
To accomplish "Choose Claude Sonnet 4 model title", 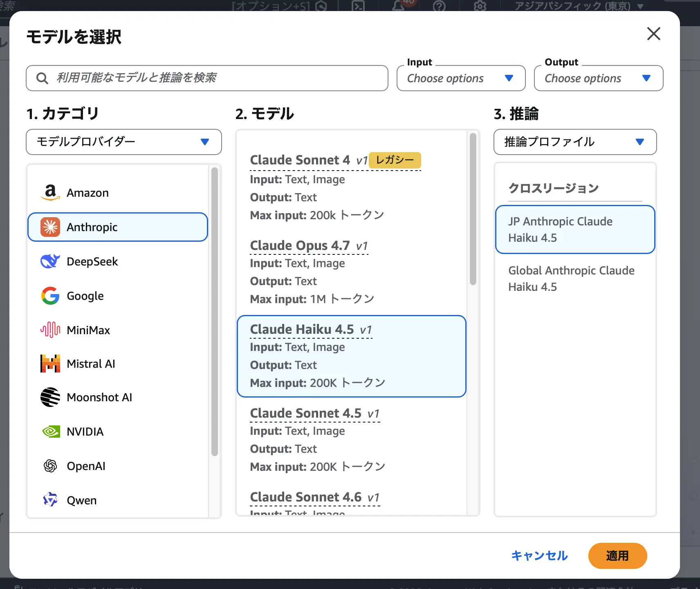I will tap(300, 160).
